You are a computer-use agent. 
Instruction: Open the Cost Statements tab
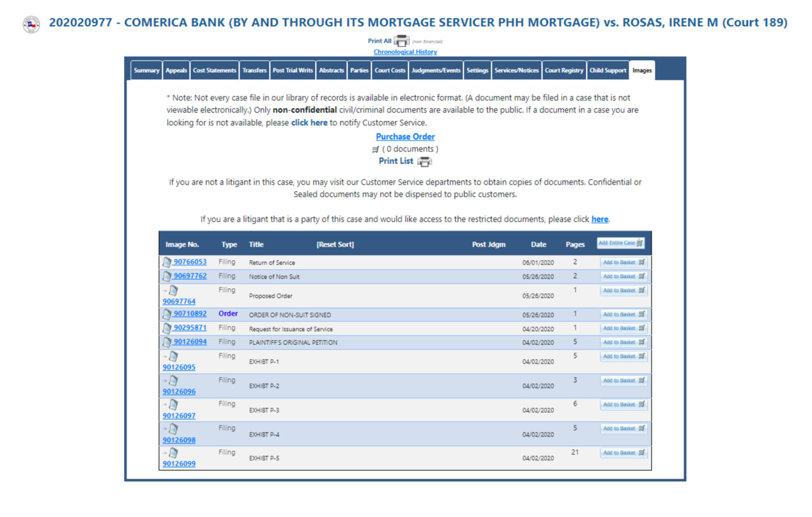[215, 70]
